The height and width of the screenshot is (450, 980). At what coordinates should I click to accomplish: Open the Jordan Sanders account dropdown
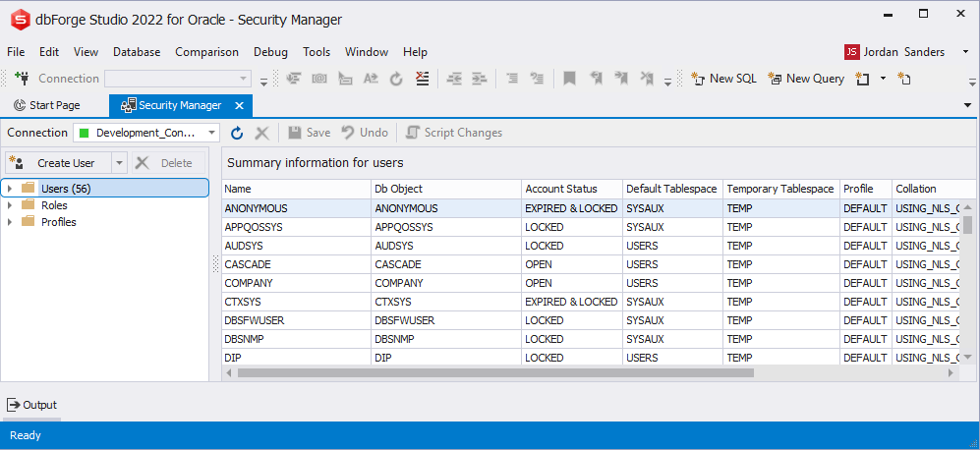click(965, 52)
